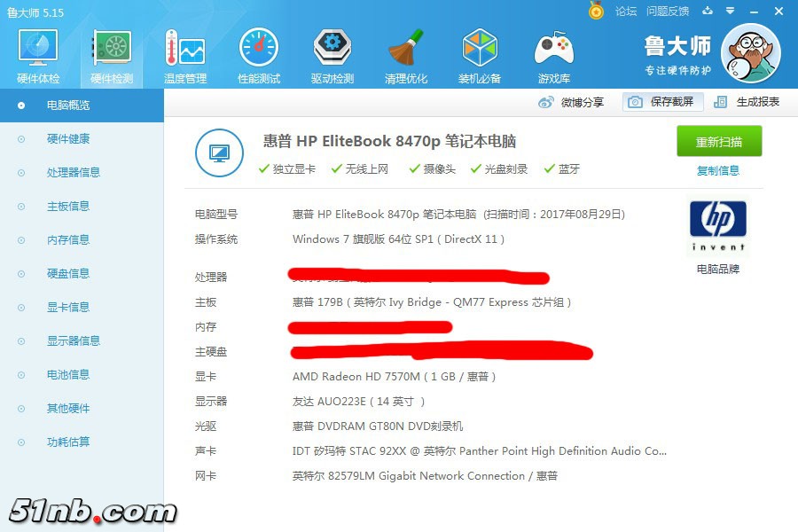Open the main menu dropdown arrow in title bar
This screenshot has width=798, height=532.
click(731, 12)
